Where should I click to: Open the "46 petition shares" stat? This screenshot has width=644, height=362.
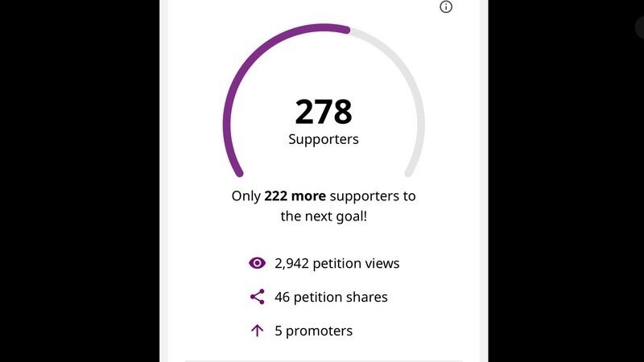[331, 297]
